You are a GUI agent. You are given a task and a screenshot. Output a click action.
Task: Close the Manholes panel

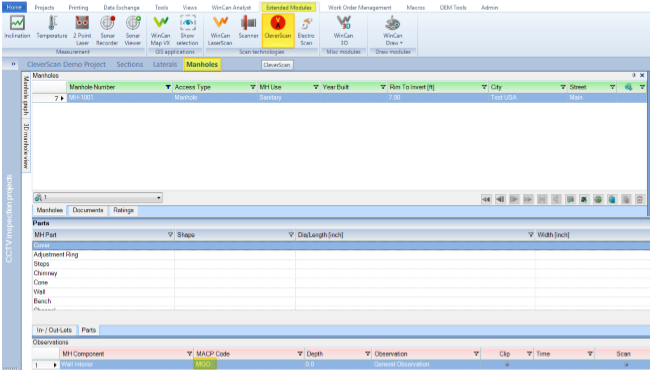642,76
